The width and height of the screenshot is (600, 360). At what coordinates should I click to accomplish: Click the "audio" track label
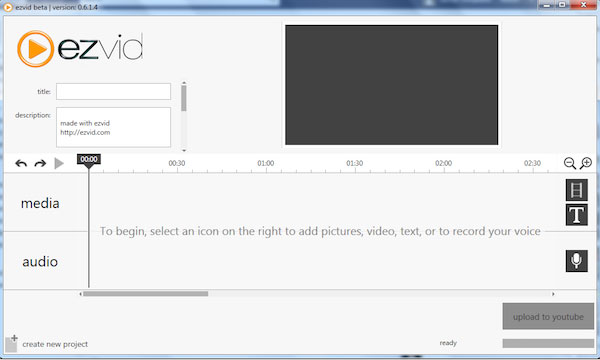point(40,262)
